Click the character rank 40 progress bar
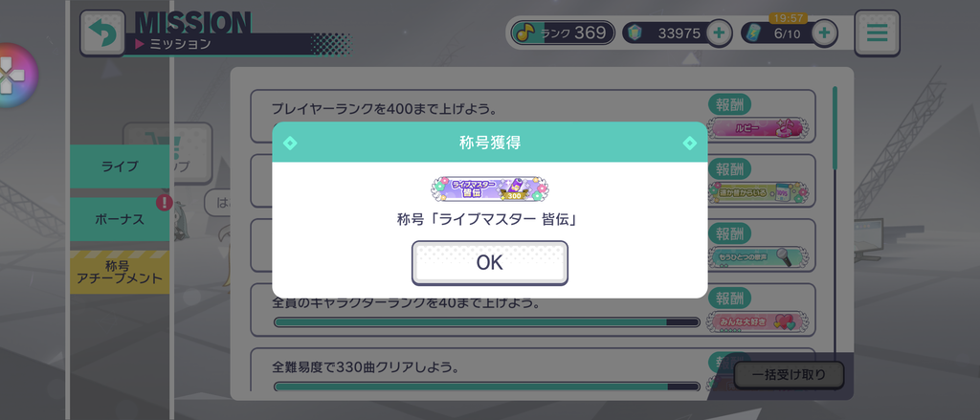Viewport: 980px width, 420px height. click(487, 322)
